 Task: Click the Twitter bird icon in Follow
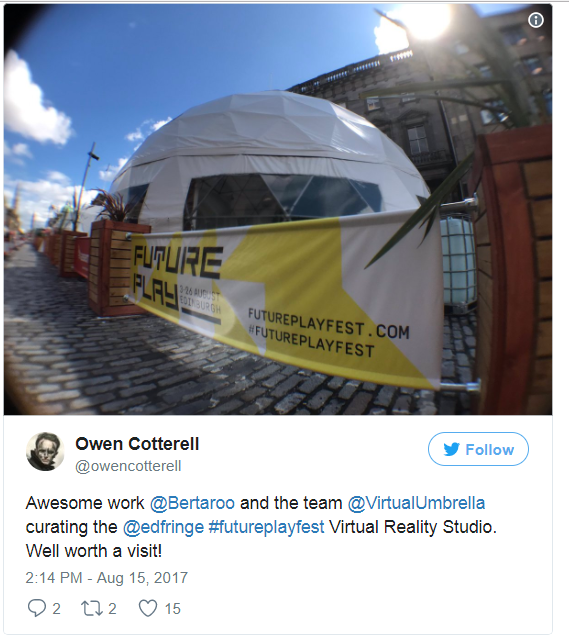click(x=452, y=450)
